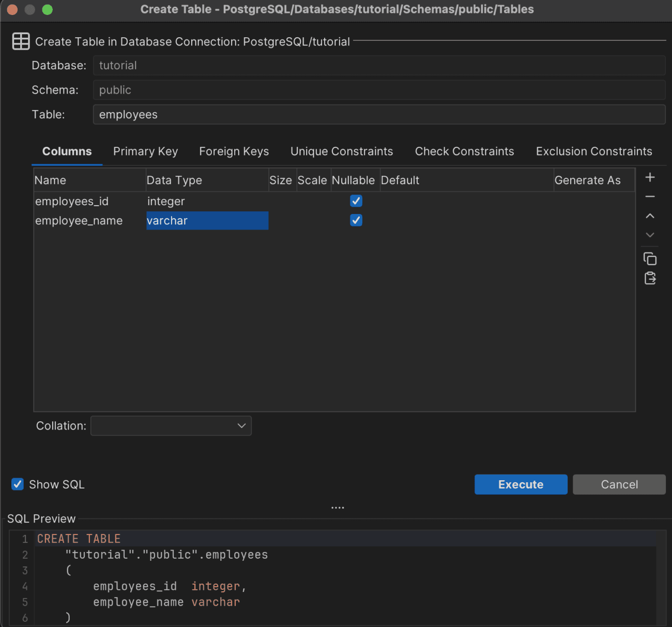Expand the Collation selector chevron
The image size is (672, 627).
(241, 425)
